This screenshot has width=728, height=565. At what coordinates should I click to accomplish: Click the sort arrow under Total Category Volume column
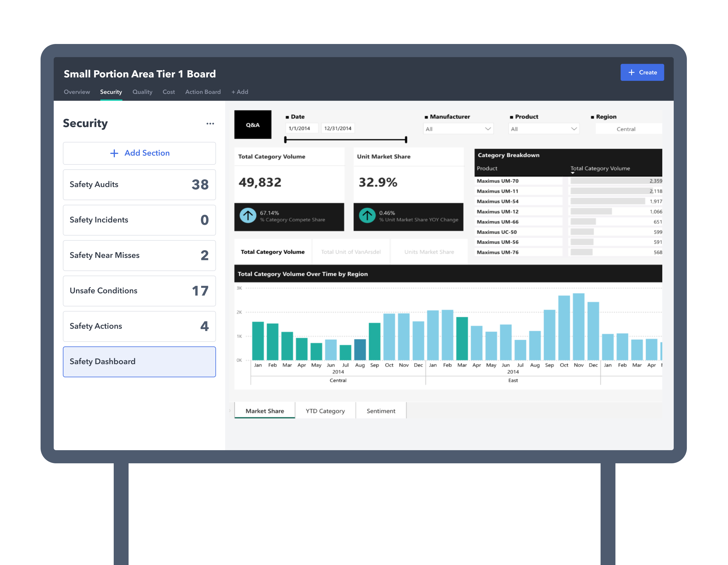[x=572, y=173]
